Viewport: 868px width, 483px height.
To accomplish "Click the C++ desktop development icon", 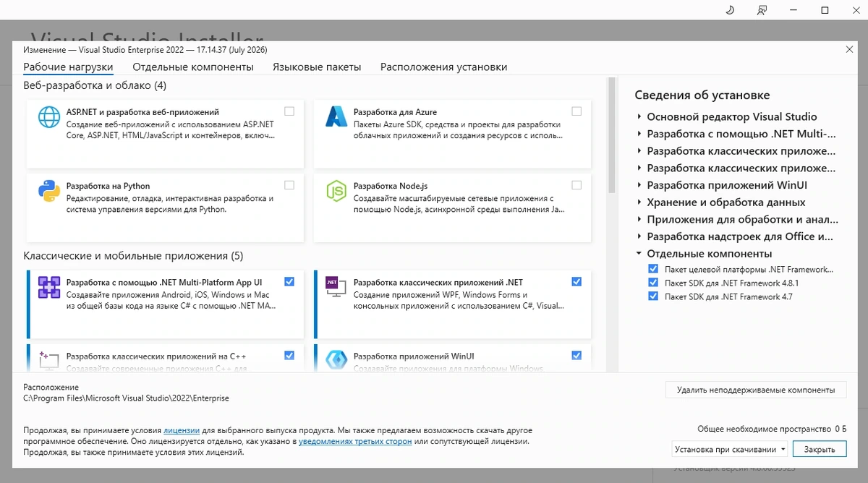I will [49, 360].
